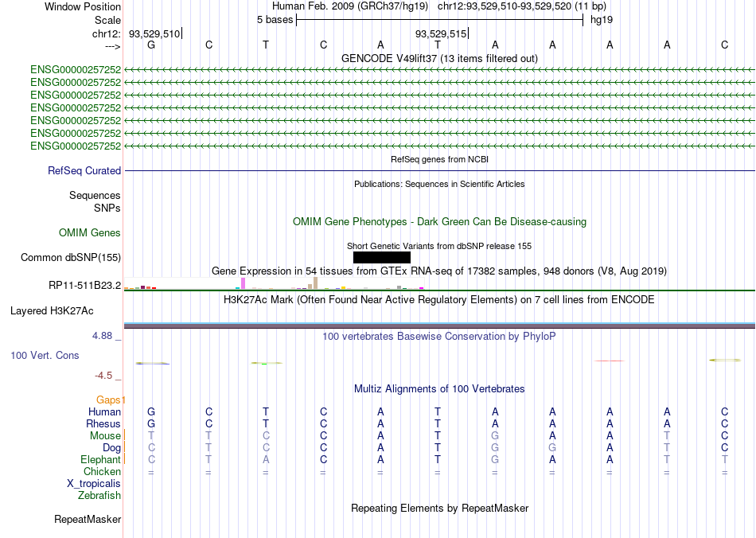
Task: Click the tall tan bar in GTEx chart
Action: 315,283
